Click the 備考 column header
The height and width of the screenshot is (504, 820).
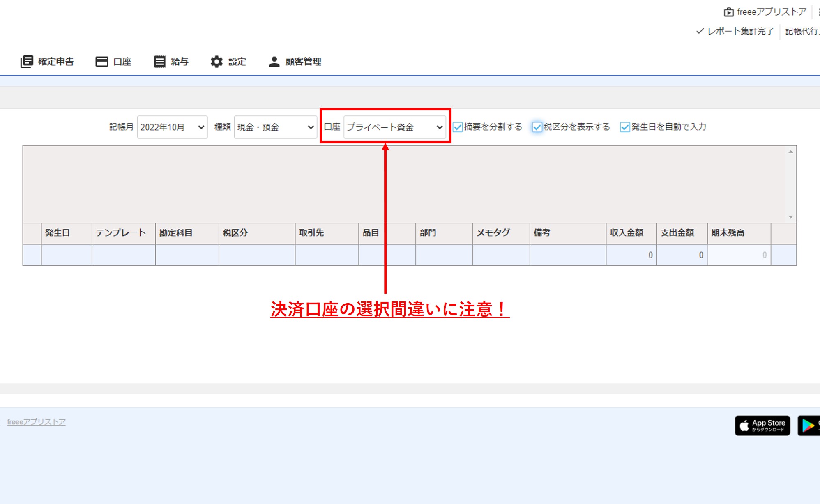point(568,233)
